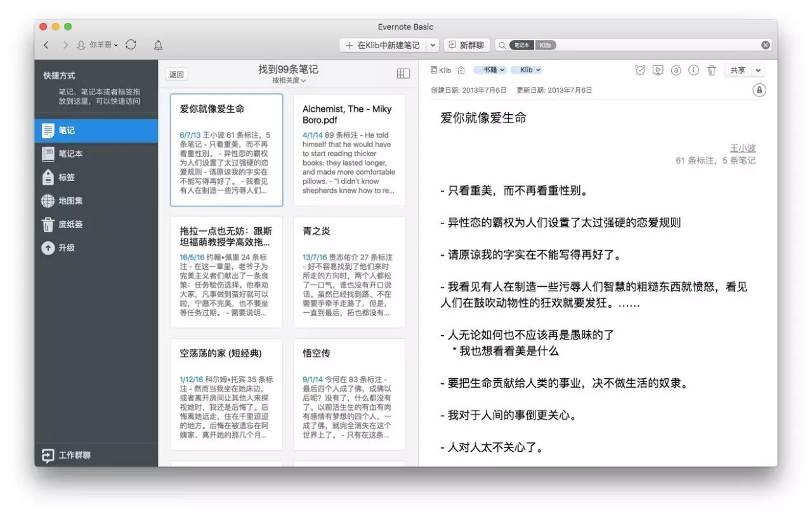Viewport: 812px width, 516px height.
Task: Open the notifications bell
Action: pyautogui.click(x=159, y=45)
